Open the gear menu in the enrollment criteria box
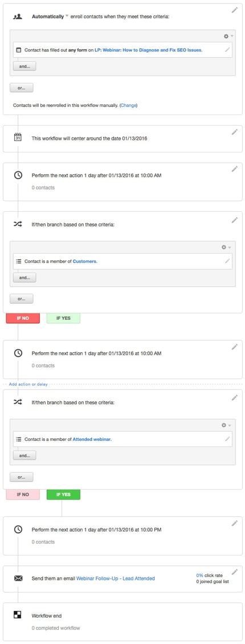245x644 pixels. pos(228,36)
